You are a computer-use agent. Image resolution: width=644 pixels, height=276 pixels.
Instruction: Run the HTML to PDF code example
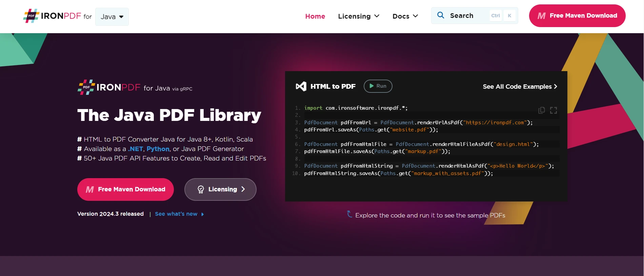click(378, 86)
